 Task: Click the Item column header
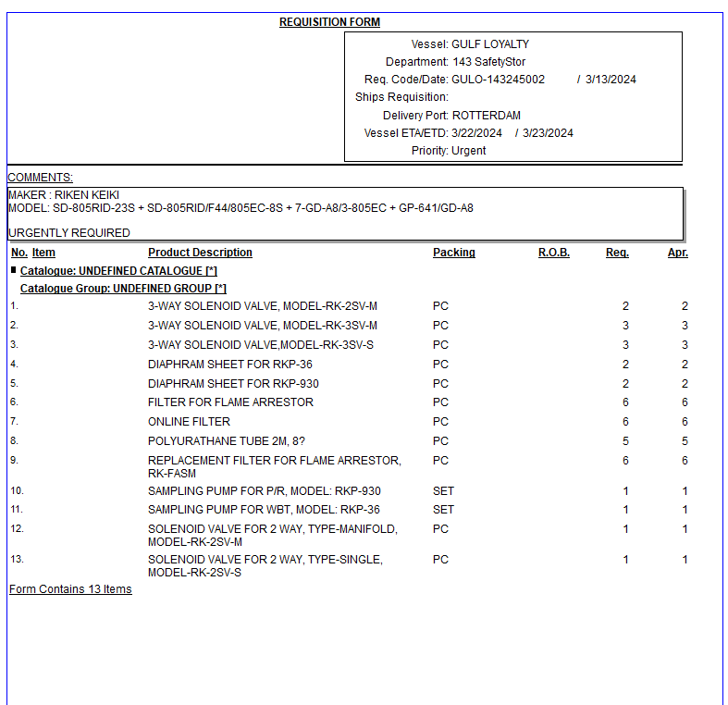[x=43, y=253]
